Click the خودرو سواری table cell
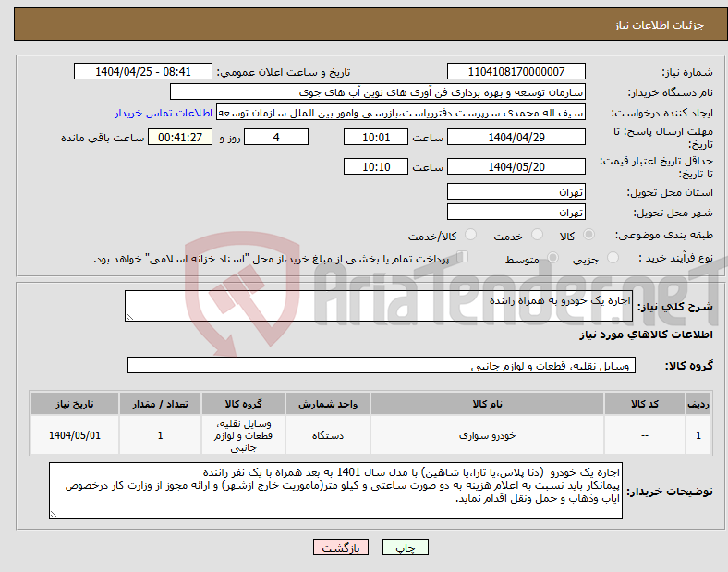The height and width of the screenshot is (572, 728). [487, 435]
